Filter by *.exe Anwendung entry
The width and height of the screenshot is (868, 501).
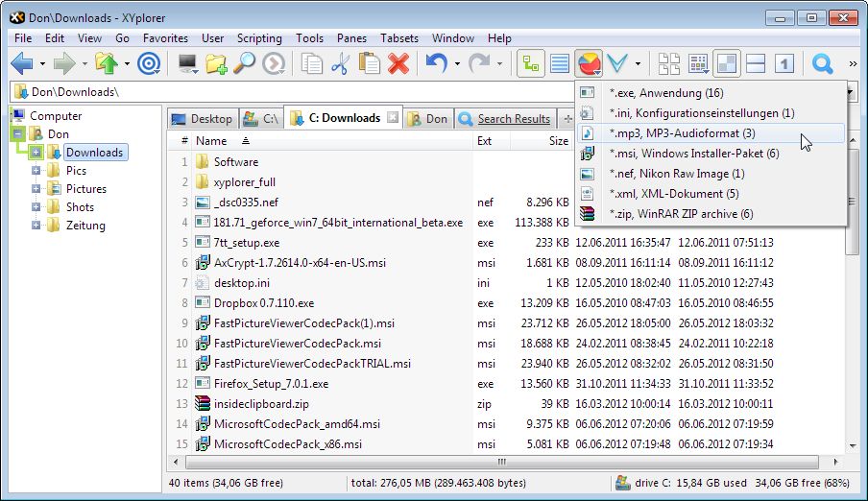[x=711, y=93]
